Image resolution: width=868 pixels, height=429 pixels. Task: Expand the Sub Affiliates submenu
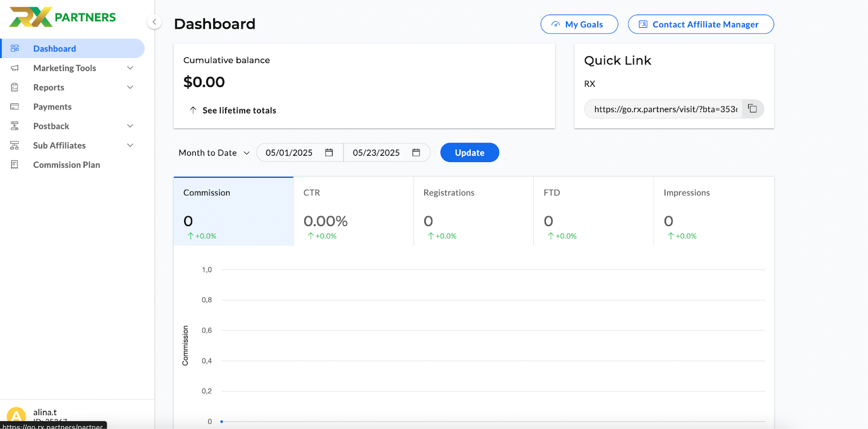point(130,145)
